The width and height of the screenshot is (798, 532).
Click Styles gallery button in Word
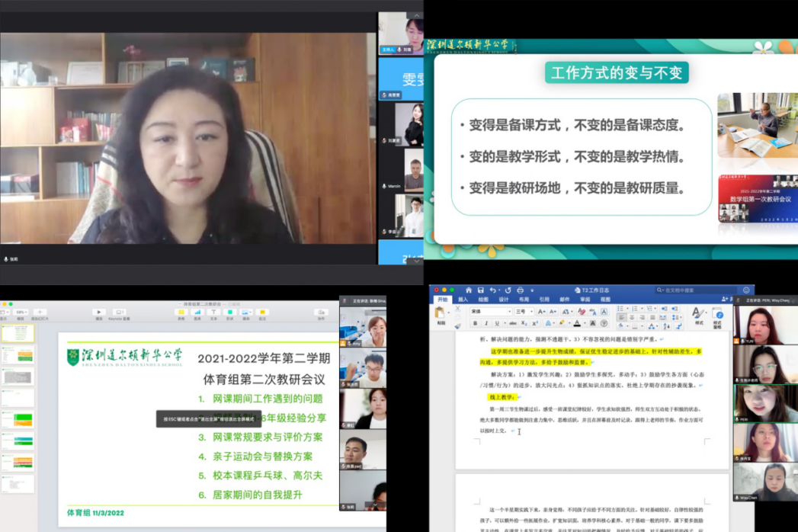tap(699, 314)
